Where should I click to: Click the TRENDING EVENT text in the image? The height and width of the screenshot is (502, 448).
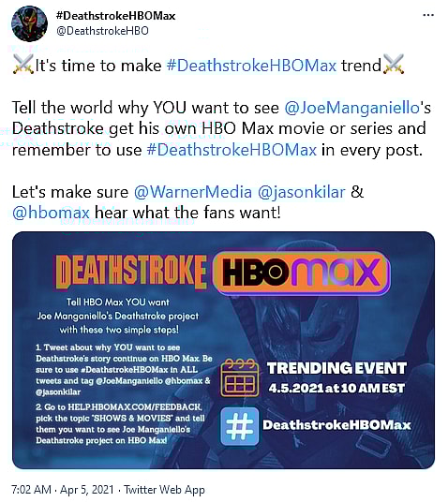337,368
